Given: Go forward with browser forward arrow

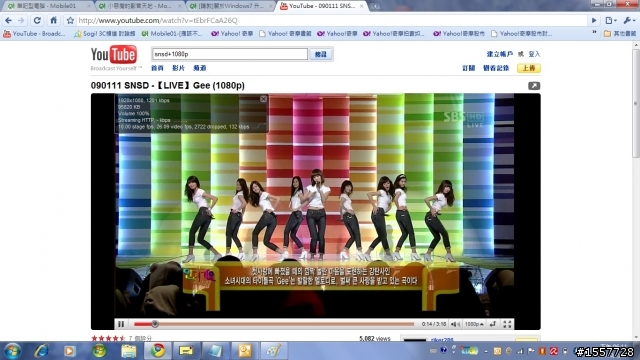Looking at the screenshot, I should click(x=21, y=20).
